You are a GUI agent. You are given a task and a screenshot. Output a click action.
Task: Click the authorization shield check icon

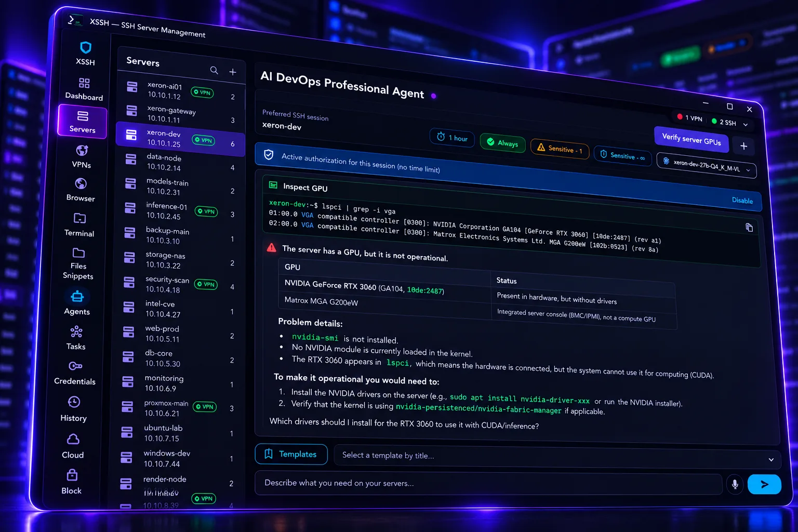click(269, 154)
